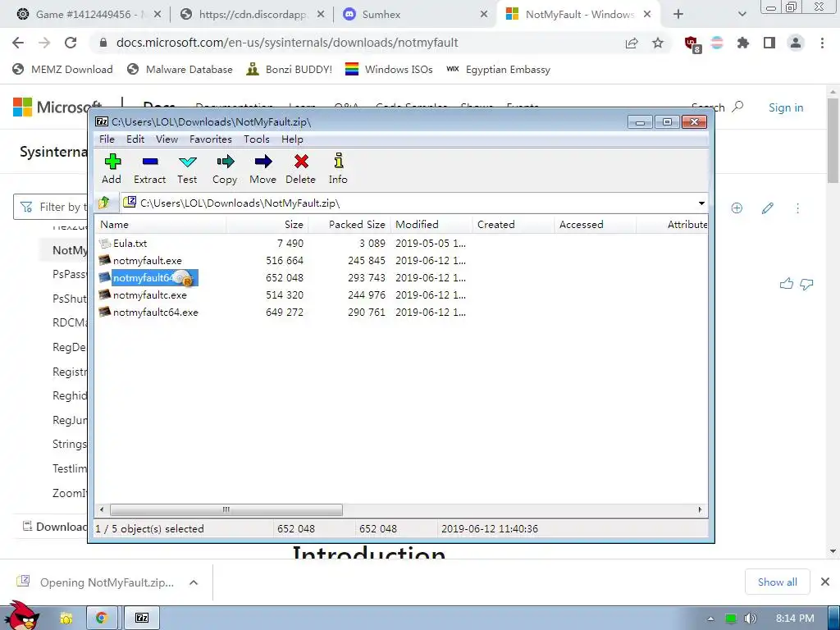Click Sign in on Microsoft Docs
Viewport: 840px width, 630px height.
coord(786,107)
